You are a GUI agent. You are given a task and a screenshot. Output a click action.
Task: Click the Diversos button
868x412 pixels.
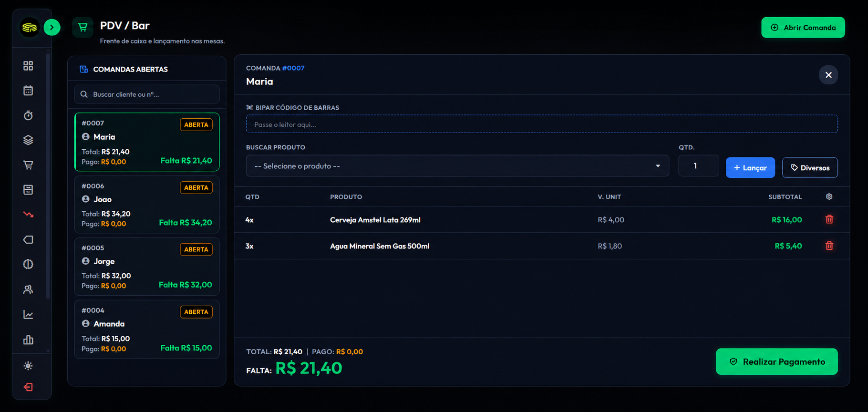point(810,167)
